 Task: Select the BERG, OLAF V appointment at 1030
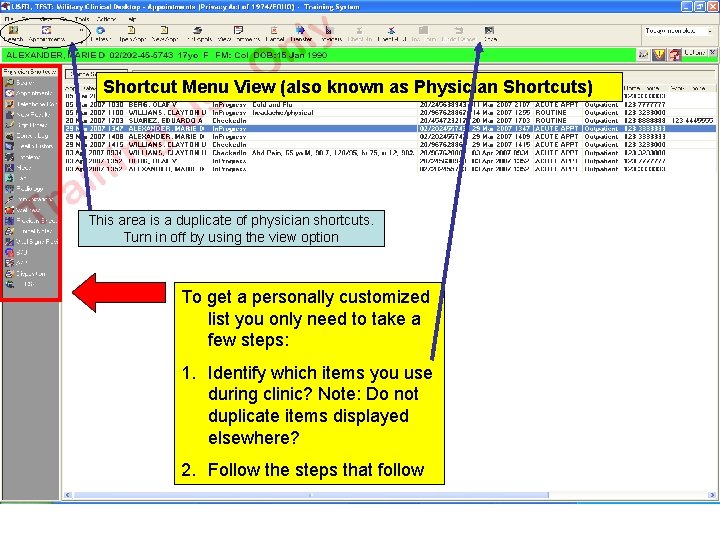[x=389, y=105]
